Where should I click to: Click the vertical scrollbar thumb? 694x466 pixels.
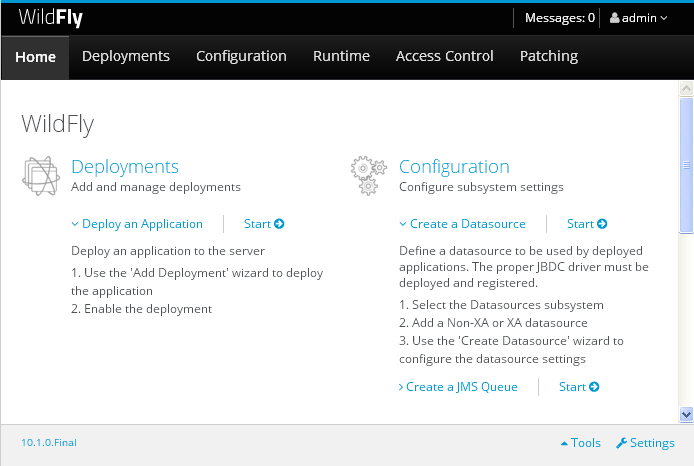[x=686, y=166]
